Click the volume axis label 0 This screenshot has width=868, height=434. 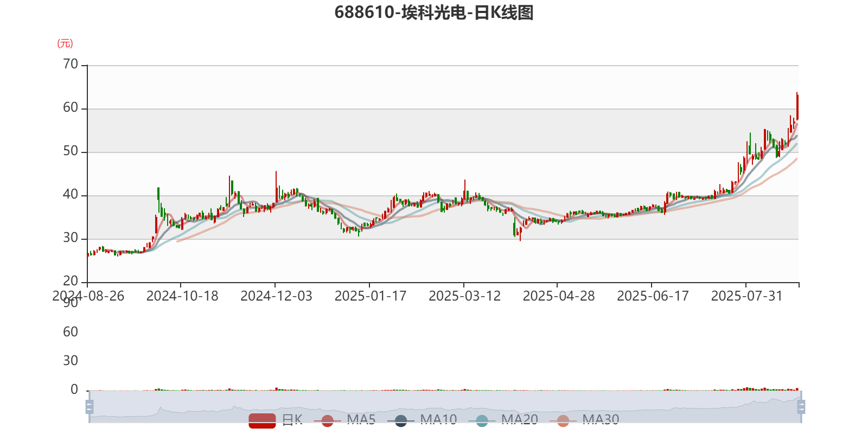point(74,390)
